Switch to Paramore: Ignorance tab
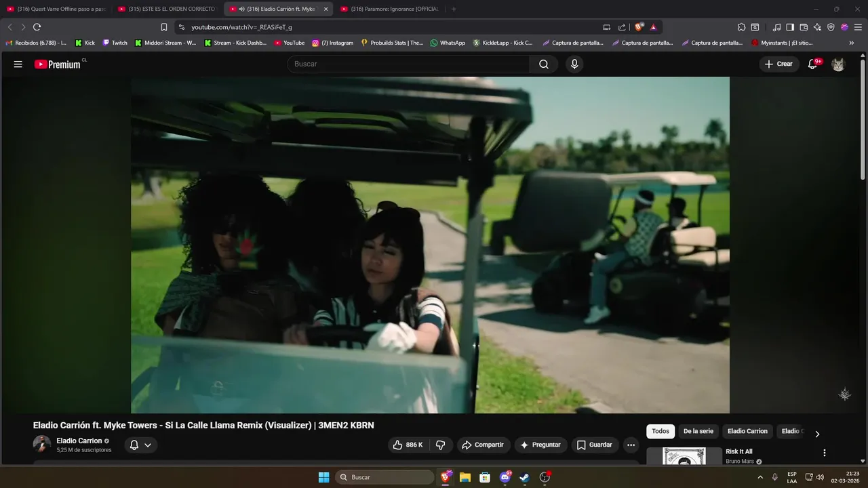 click(x=389, y=9)
